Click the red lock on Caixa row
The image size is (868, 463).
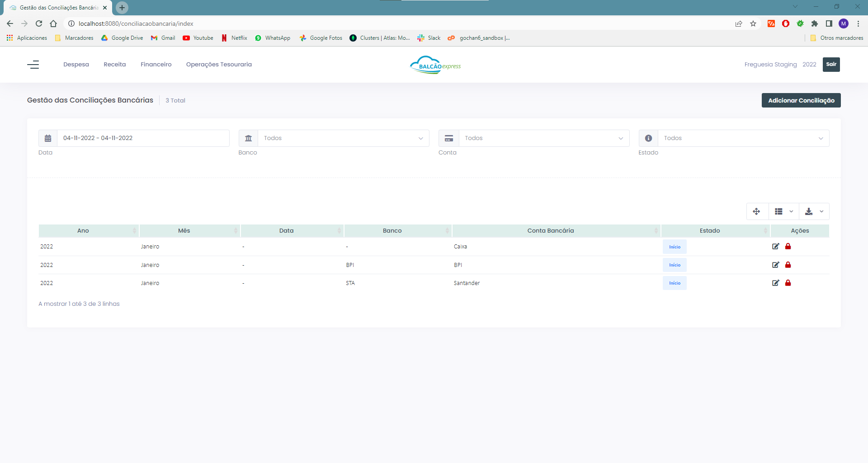click(788, 246)
